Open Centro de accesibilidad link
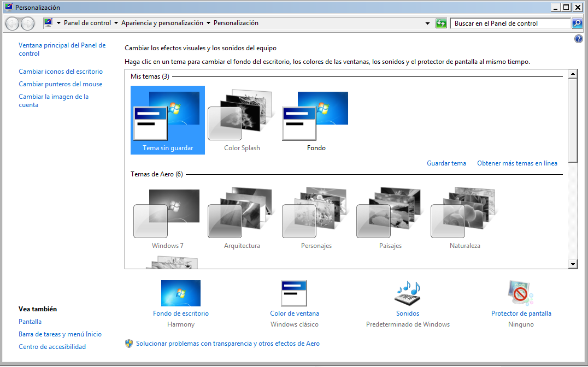Image resolution: width=588 pixels, height=367 pixels. pos(52,347)
